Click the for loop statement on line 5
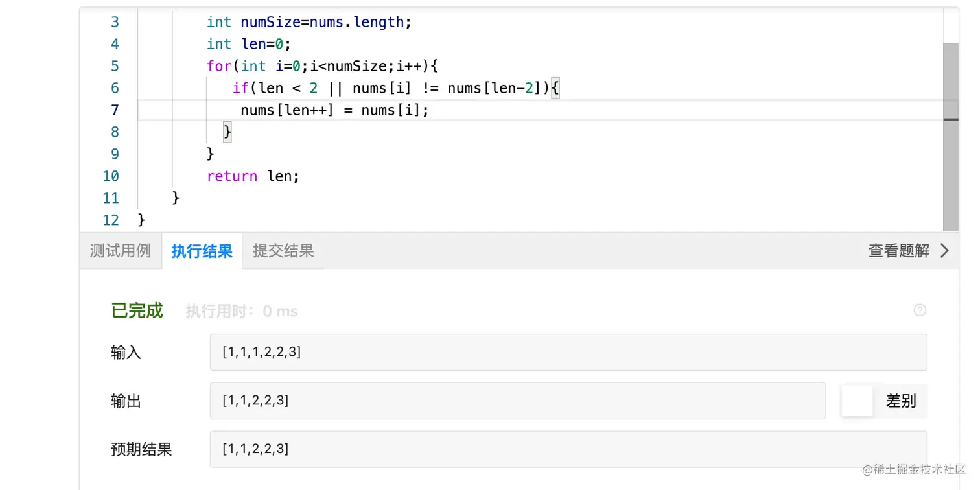The height and width of the screenshot is (490, 980). (322, 66)
